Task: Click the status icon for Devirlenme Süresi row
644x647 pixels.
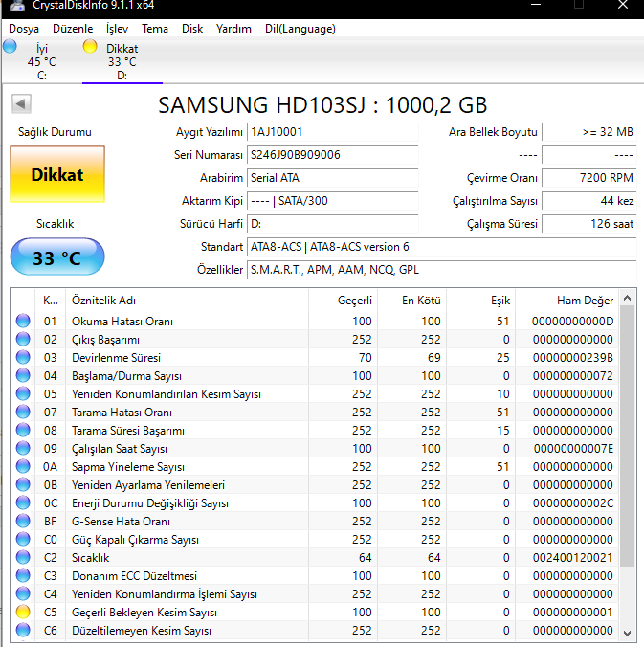Action: click(x=24, y=358)
